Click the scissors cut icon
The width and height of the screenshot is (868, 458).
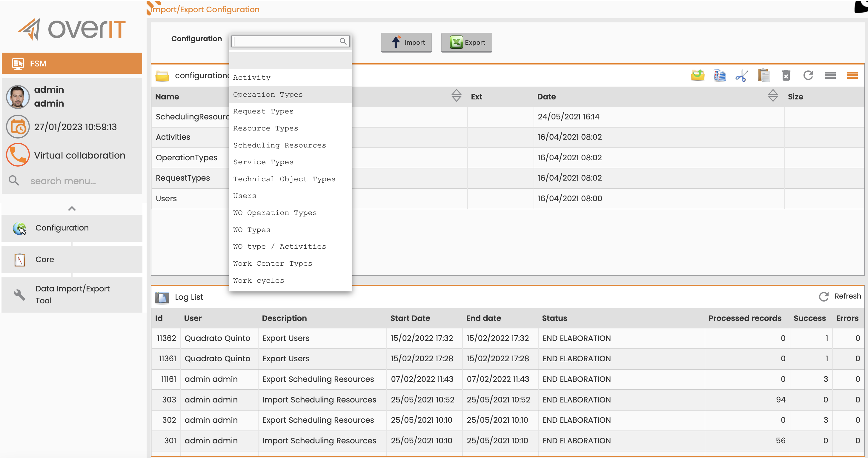tap(741, 75)
